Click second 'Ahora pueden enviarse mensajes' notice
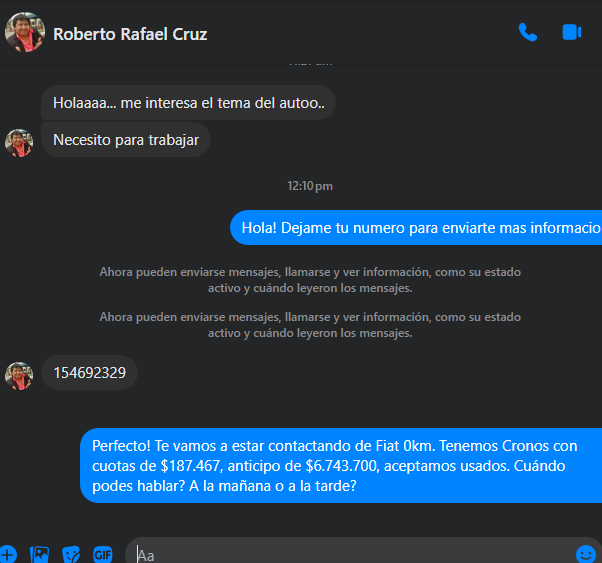Screen dimensions: 602x563 tap(310, 325)
